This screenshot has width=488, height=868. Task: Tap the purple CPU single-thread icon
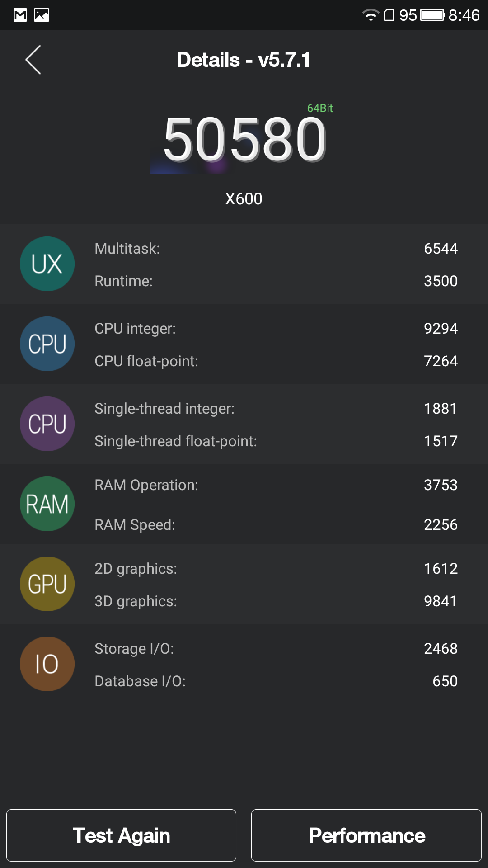coord(47,424)
